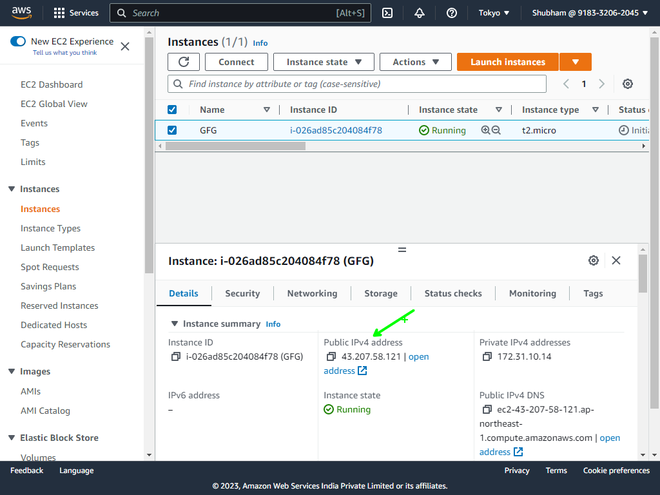This screenshot has height=495, width=660.
Task: Open the Instance state dropdown
Action: pyautogui.click(x=324, y=62)
